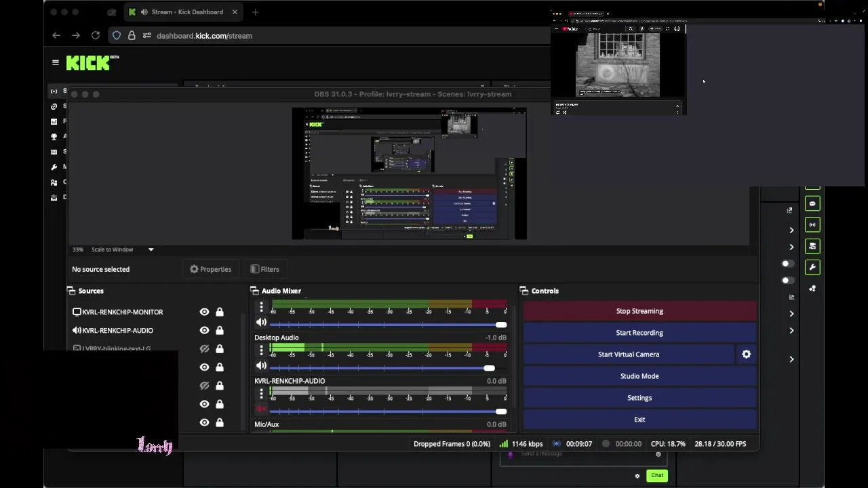The height and width of the screenshot is (488, 868).
Task: Click the Exit button in Controls
Action: pyautogui.click(x=639, y=420)
